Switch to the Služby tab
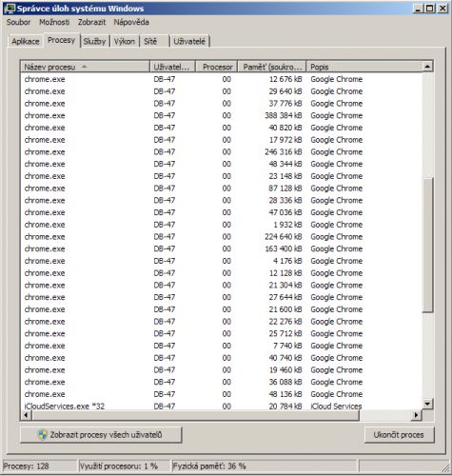Screen dimensions: 452x476 click(x=94, y=41)
